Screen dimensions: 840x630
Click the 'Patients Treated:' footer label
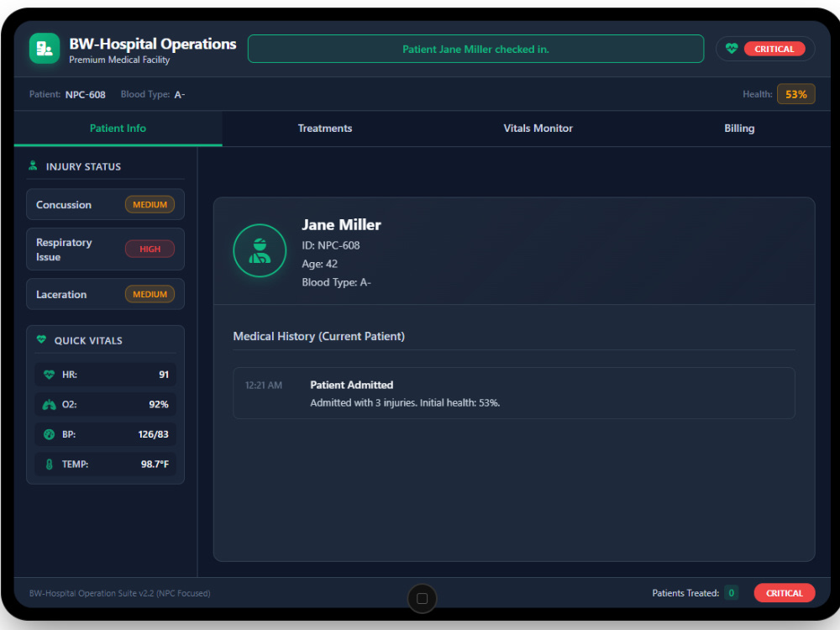(x=685, y=593)
